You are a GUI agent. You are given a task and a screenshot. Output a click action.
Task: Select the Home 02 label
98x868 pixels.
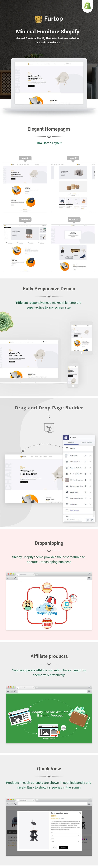pyautogui.click(x=73, y=158)
